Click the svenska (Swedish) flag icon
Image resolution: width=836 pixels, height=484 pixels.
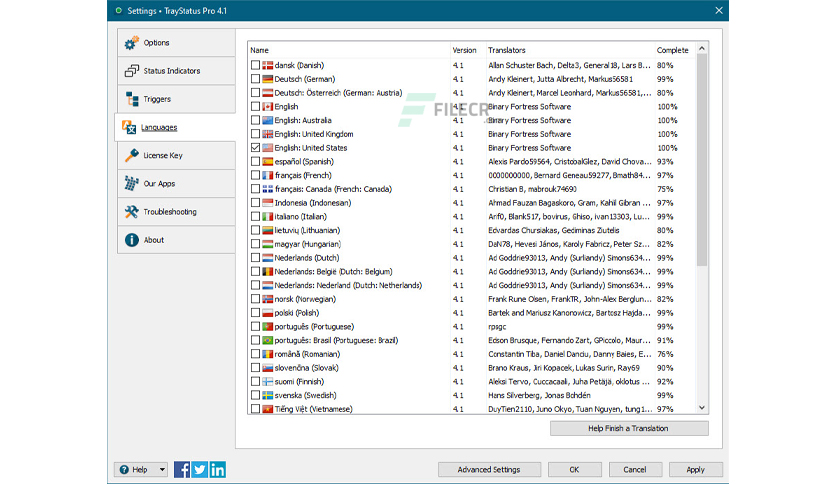[268, 396]
